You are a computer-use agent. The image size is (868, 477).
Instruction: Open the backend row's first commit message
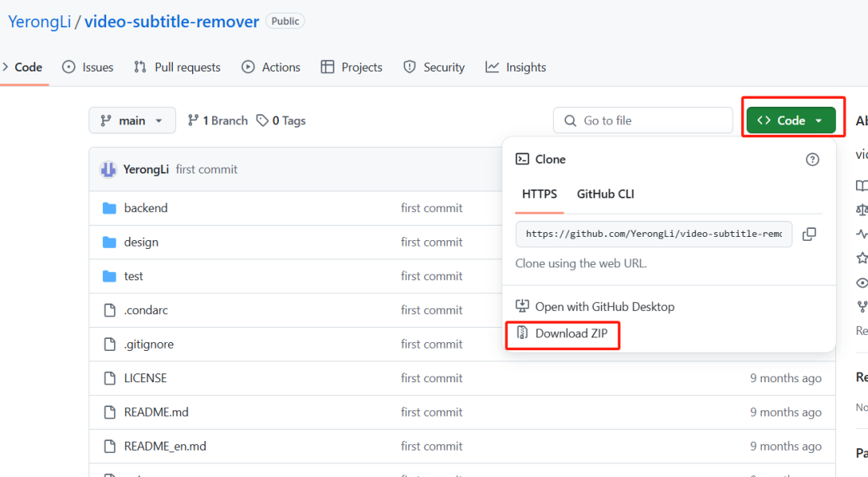tap(432, 208)
